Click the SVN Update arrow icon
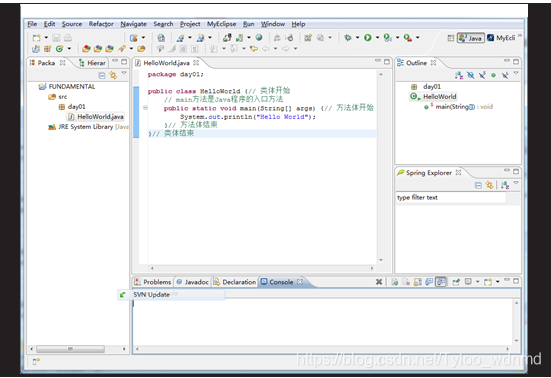The width and height of the screenshot is (551, 378). [122, 294]
